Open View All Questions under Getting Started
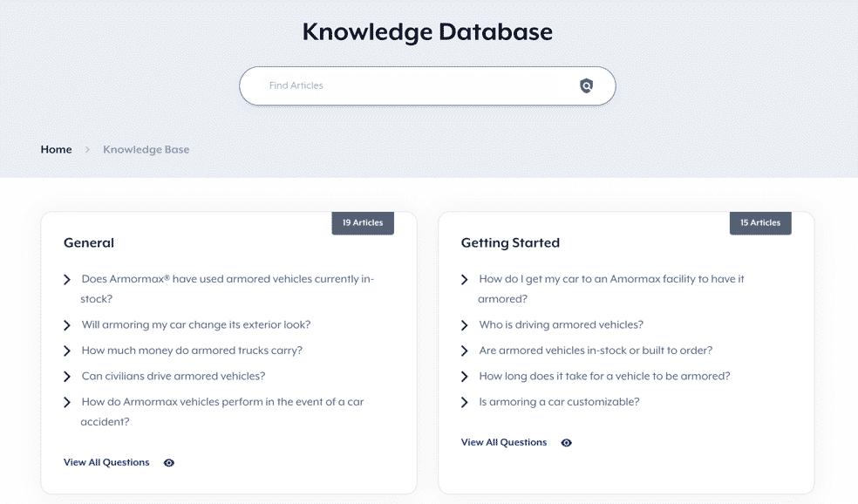This screenshot has height=504, width=858. pos(503,442)
